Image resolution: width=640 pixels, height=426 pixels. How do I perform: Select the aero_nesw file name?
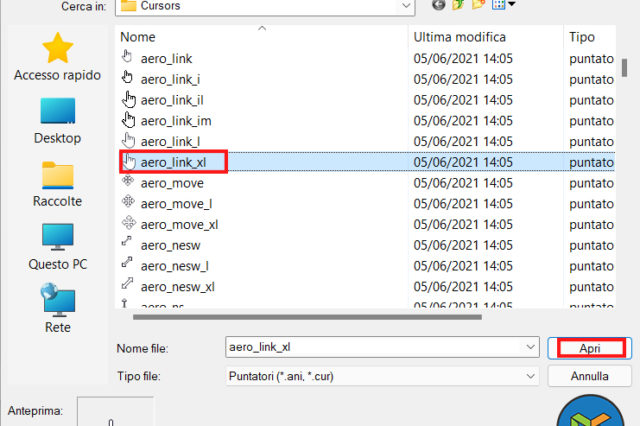[171, 246]
